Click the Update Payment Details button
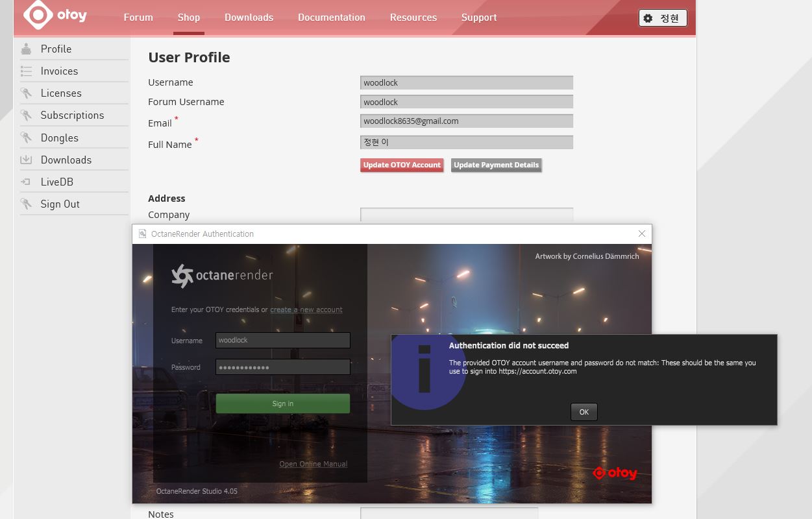Screen dimensions: 812x519 (497, 165)
